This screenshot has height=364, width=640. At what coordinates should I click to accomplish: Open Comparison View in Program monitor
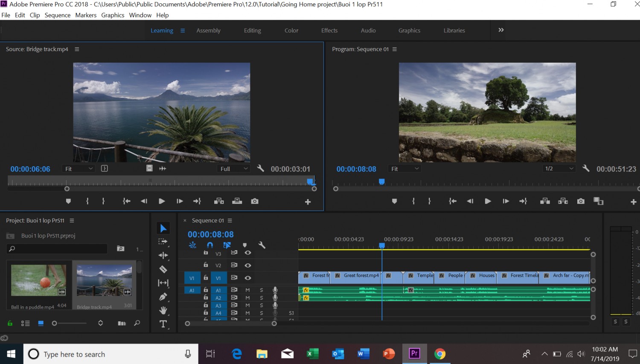(x=599, y=201)
